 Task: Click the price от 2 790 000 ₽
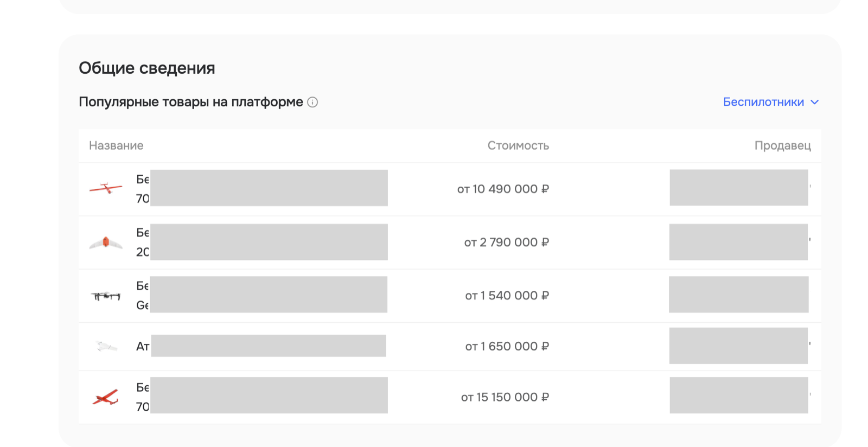[x=507, y=242]
